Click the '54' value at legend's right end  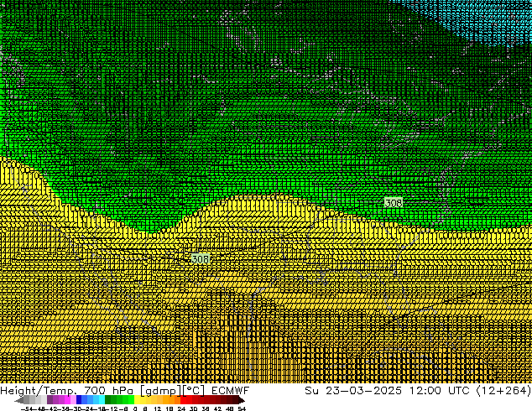click(x=241, y=408)
